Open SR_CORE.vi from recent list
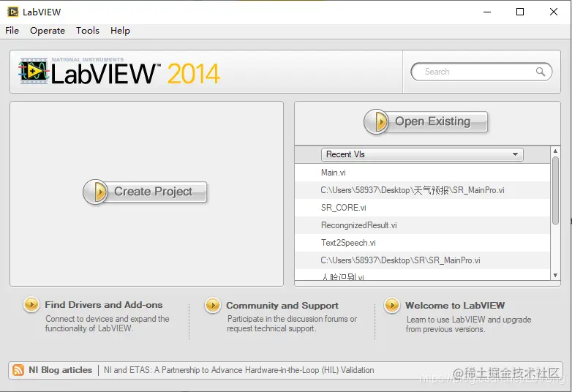The image size is (572, 392). click(422, 208)
